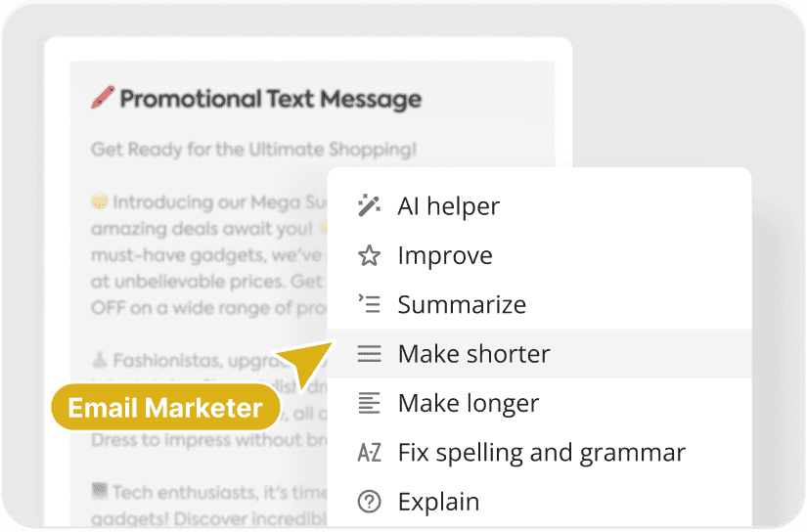807x532 pixels.
Task: Click the Summarize list icon
Action: click(x=369, y=304)
